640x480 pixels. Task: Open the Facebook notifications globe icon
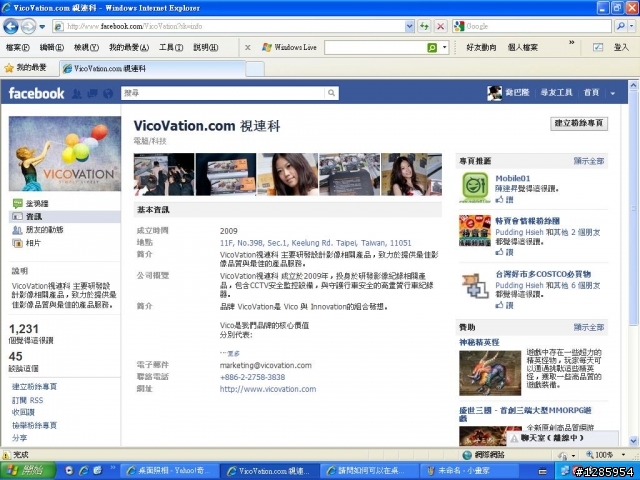(108, 94)
